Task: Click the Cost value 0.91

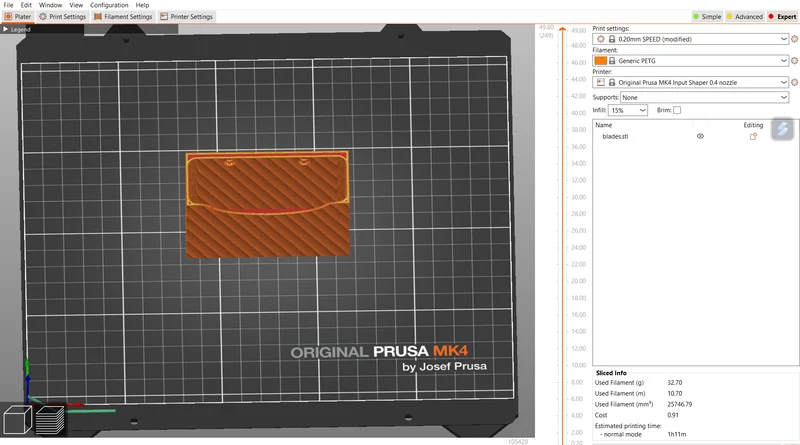Action: [673, 415]
